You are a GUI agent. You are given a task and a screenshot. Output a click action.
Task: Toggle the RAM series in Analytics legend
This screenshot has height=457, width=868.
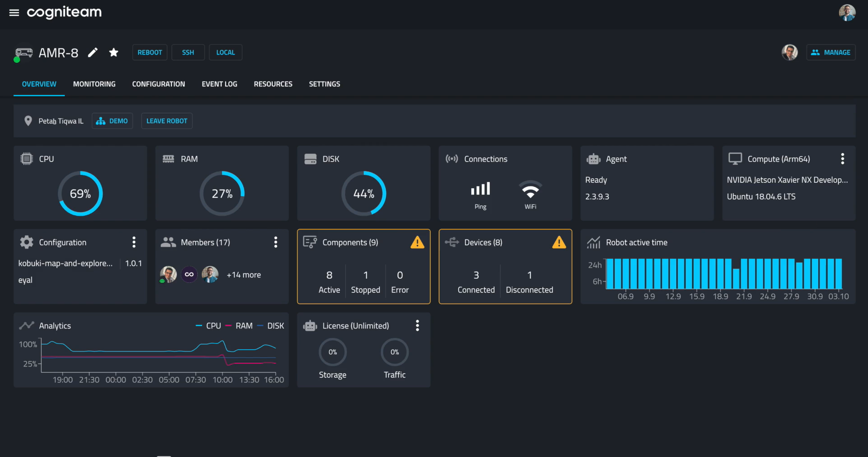click(x=239, y=326)
